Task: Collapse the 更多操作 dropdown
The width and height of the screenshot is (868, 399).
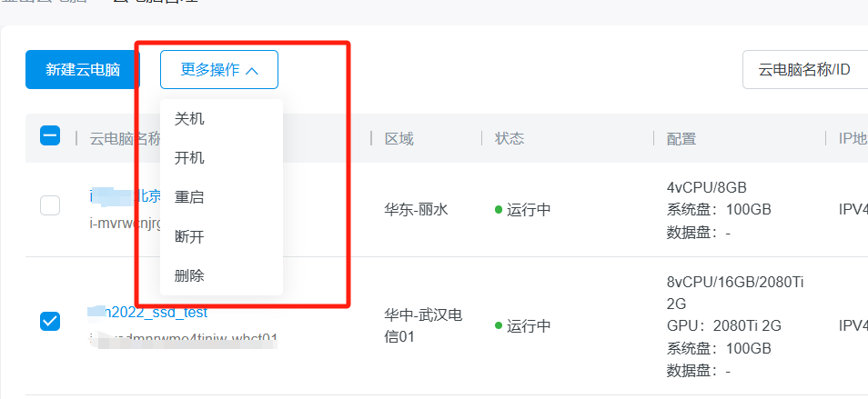Action: [x=219, y=70]
